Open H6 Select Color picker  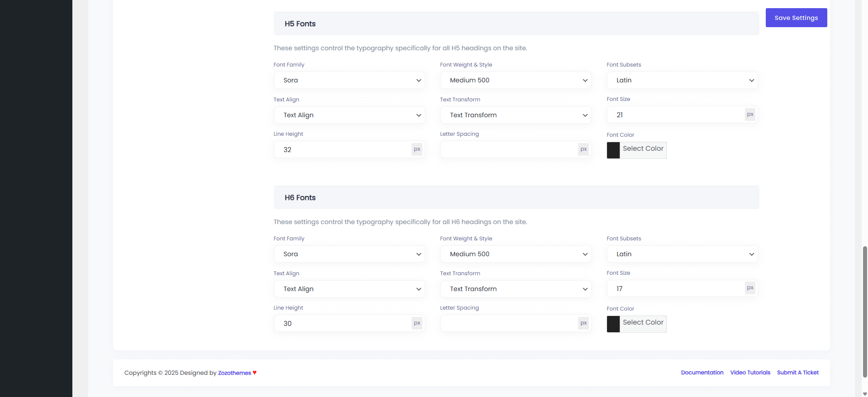642,323
